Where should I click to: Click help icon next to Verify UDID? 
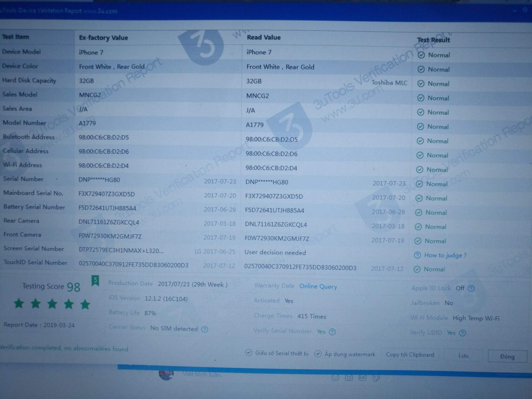pyautogui.click(x=462, y=333)
